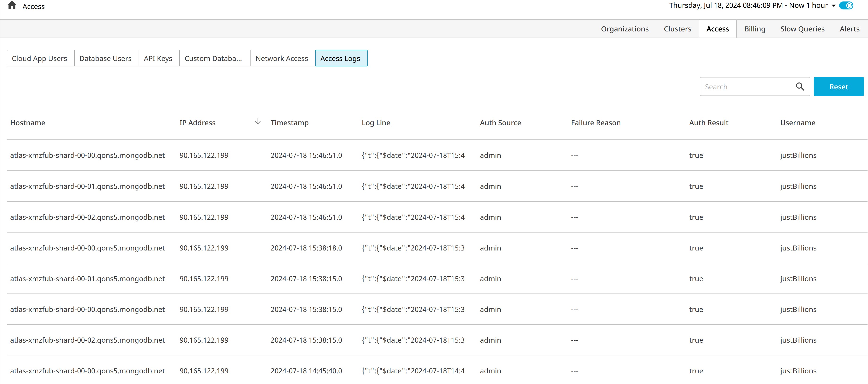Toggle the auto-refresh switch
The image size is (868, 384).
846,6
